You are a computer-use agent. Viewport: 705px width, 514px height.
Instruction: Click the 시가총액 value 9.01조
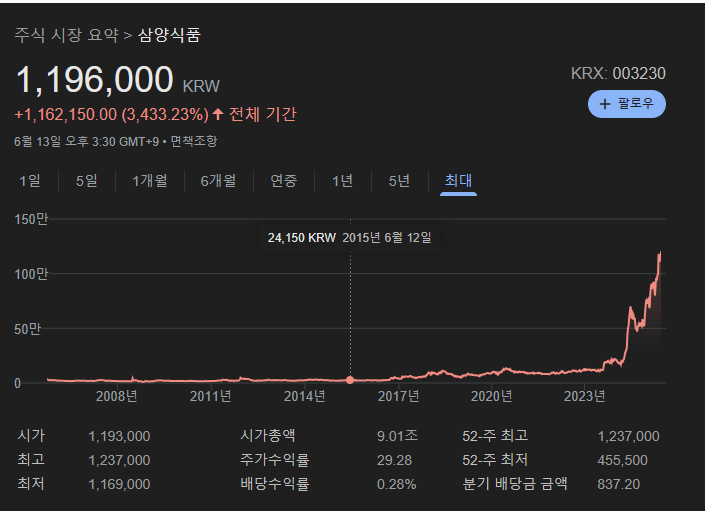pyautogui.click(x=397, y=436)
